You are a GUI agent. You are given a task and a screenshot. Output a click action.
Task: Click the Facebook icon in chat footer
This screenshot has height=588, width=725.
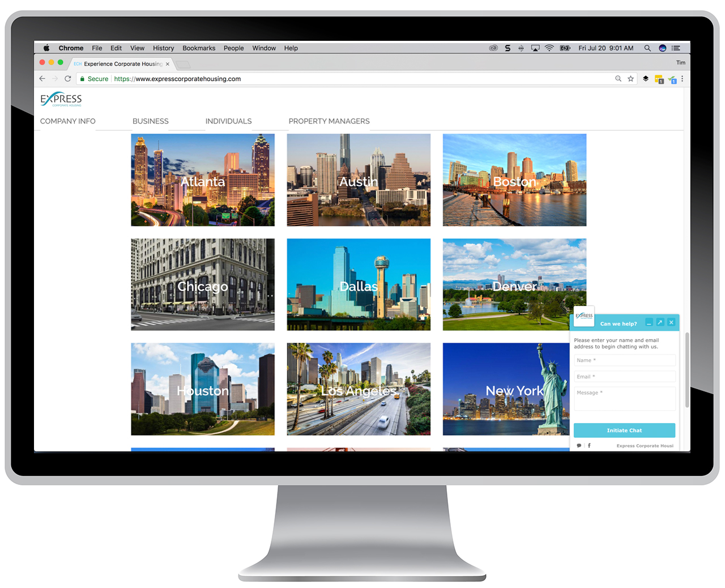tap(589, 446)
